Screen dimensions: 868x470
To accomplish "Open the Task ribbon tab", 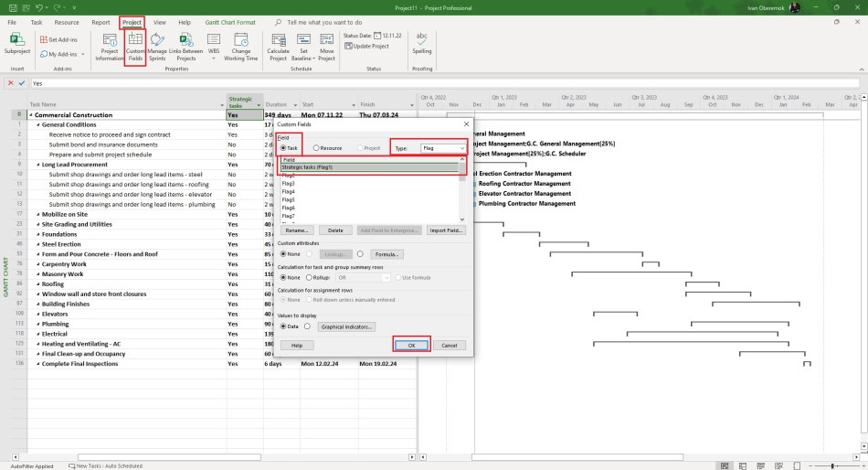I will click(37, 23).
